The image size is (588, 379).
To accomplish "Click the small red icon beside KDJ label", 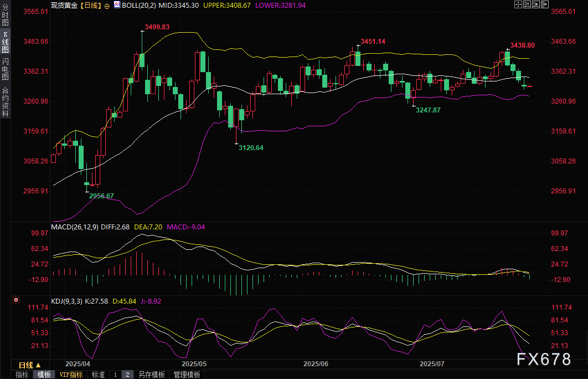I will point(16,300).
